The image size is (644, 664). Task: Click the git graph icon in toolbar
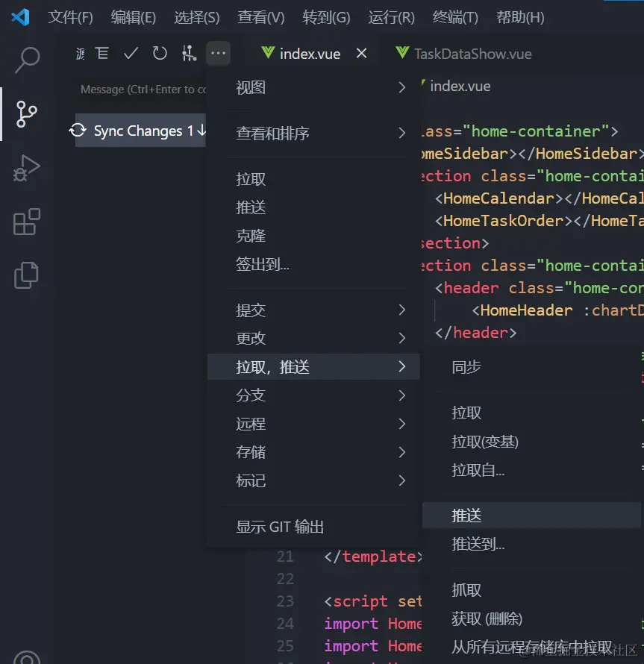click(x=189, y=54)
